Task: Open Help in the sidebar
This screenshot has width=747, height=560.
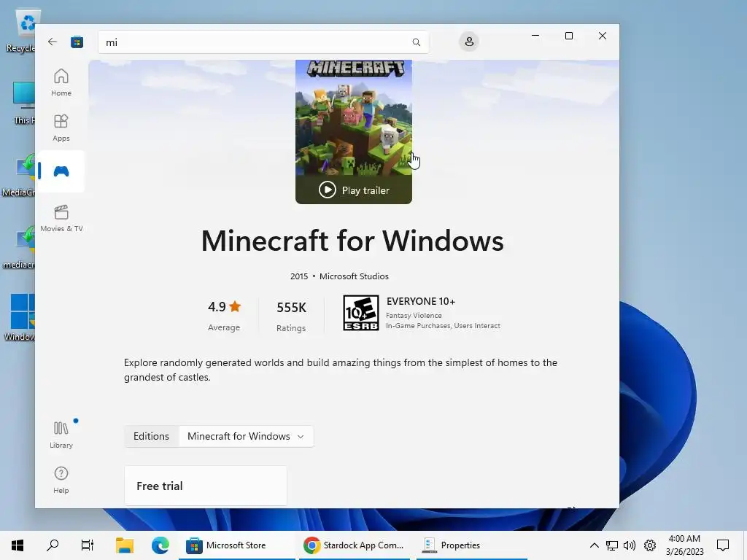Action: click(x=61, y=480)
